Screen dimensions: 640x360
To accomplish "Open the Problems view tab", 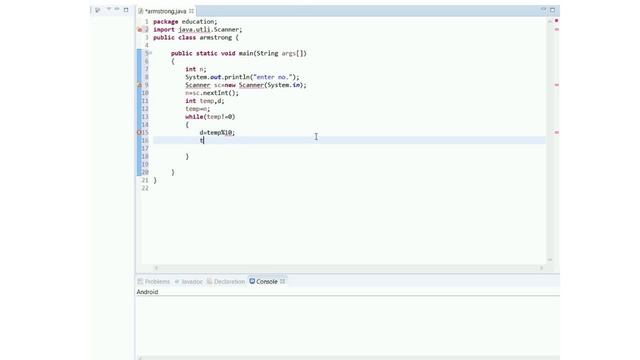I will tap(154, 282).
